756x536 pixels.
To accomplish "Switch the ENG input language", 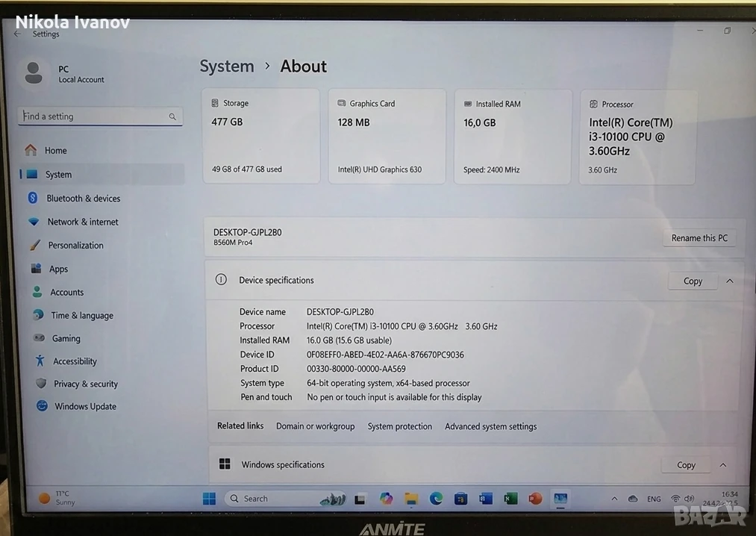I will pos(655,499).
